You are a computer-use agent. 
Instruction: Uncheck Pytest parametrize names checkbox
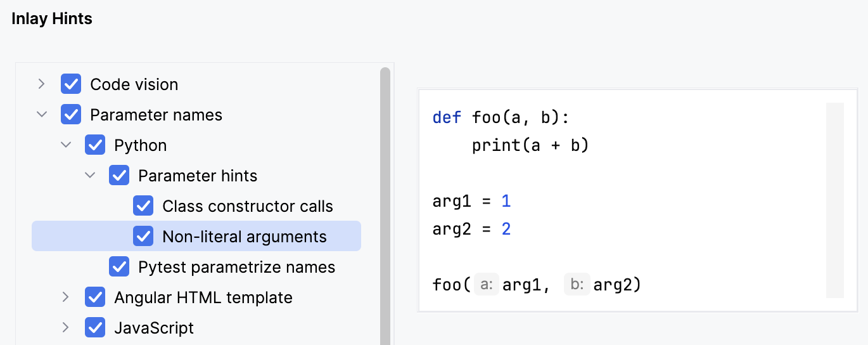tap(119, 267)
